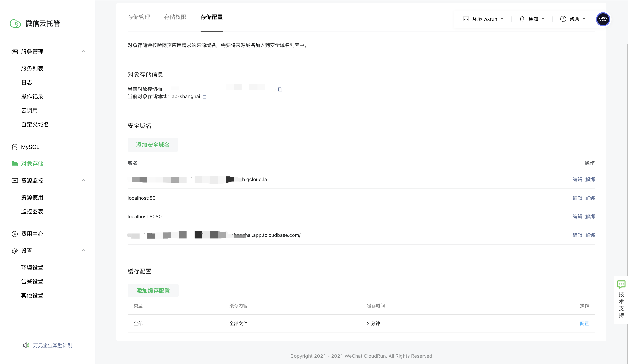Click the 添加缓存配置 button
The width and height of the screenshot is (628, 364).
[153, 291]
